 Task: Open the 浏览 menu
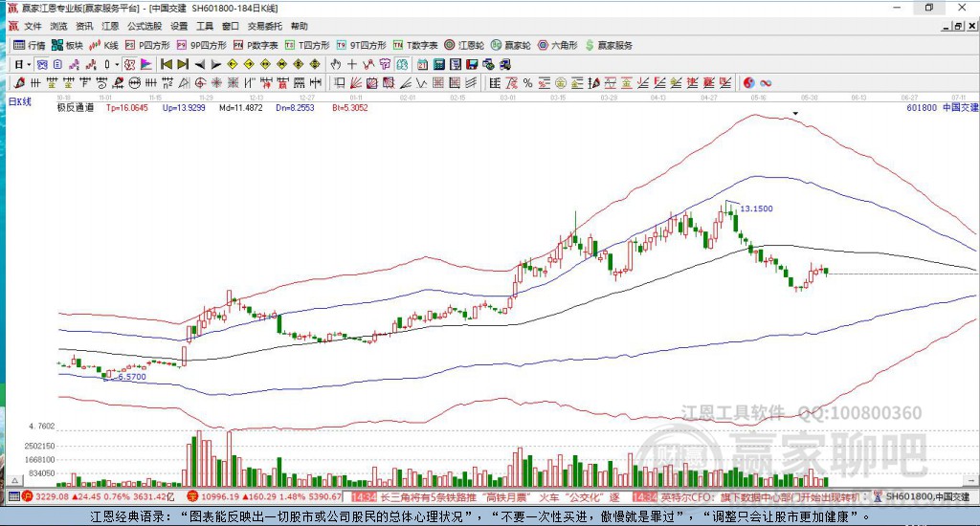coord(58,26)
